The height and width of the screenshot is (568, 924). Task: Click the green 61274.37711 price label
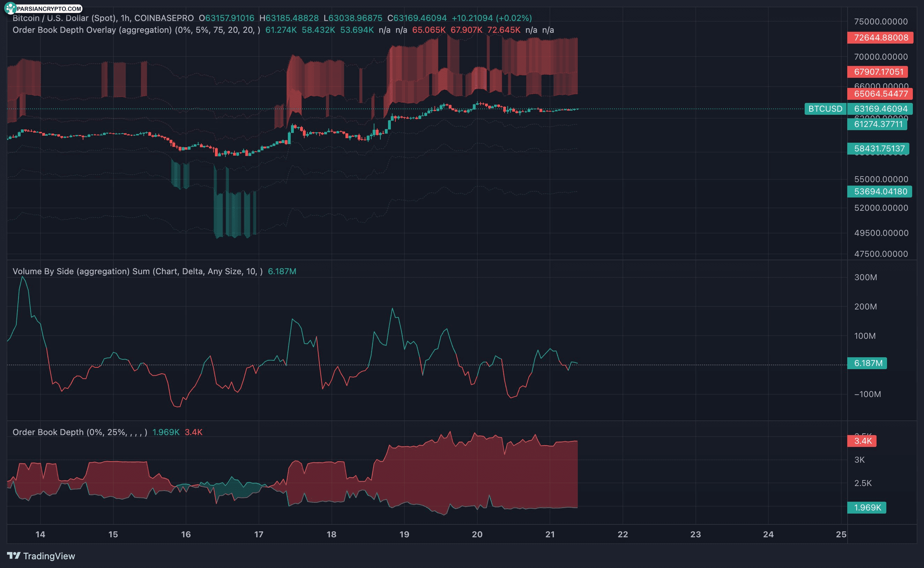pyautogui.click(x=877, y=124)
